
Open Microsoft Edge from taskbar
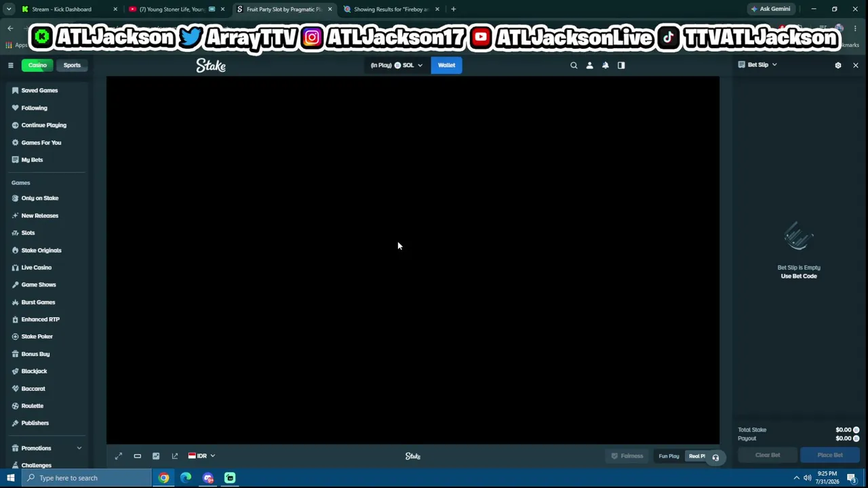(x=186, y=478)
